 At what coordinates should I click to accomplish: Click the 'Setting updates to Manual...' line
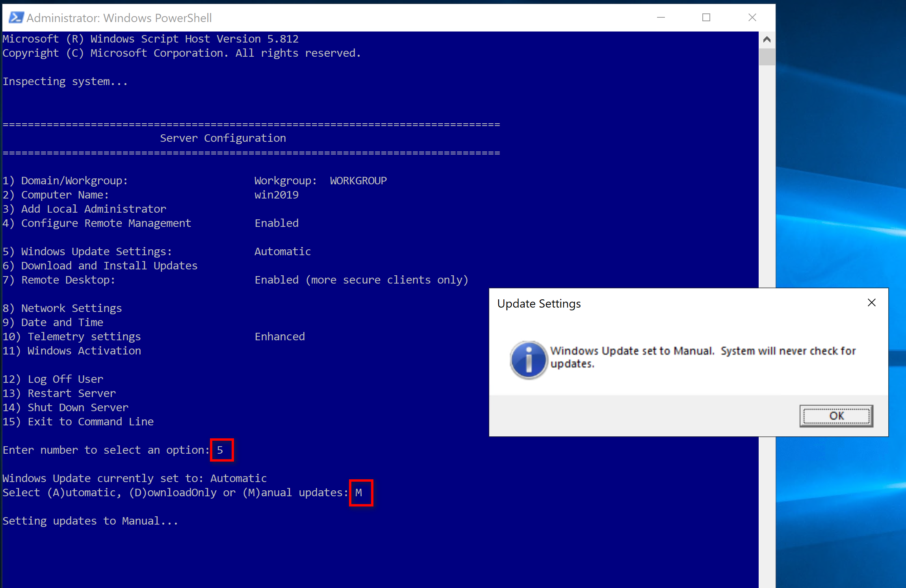coord(90,521)
